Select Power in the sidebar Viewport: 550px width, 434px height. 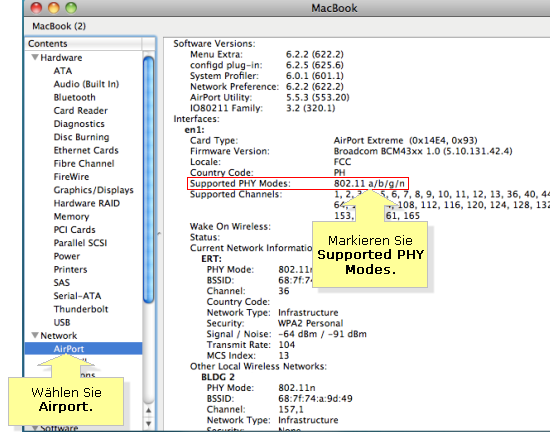pyautogui.click(x=67, y=256)
